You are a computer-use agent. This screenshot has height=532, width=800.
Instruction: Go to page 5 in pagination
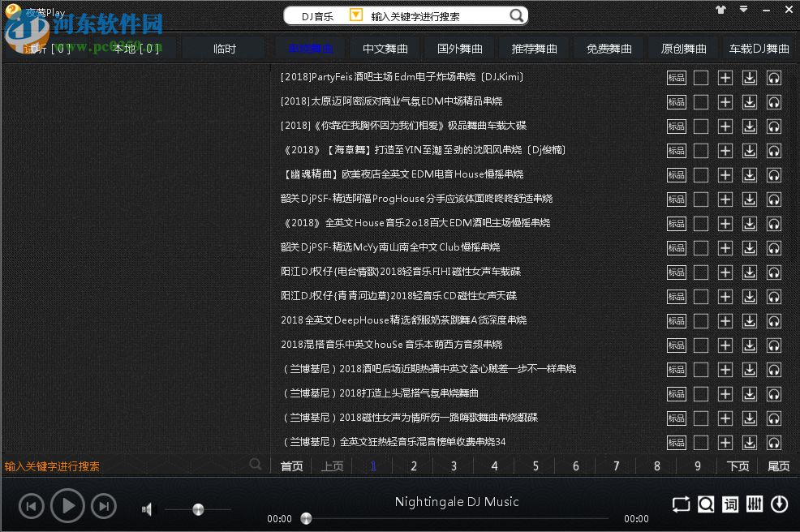(x=535, y=466)
